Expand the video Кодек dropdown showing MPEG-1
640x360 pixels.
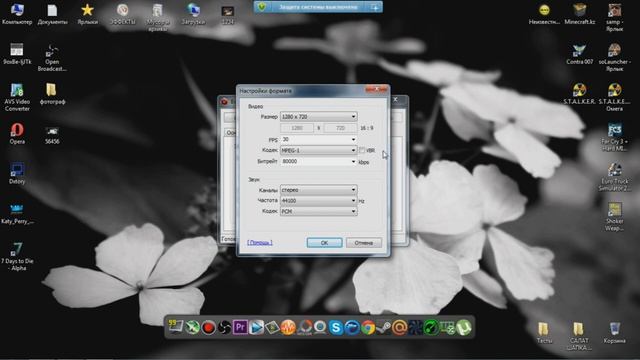pos(318,150)
